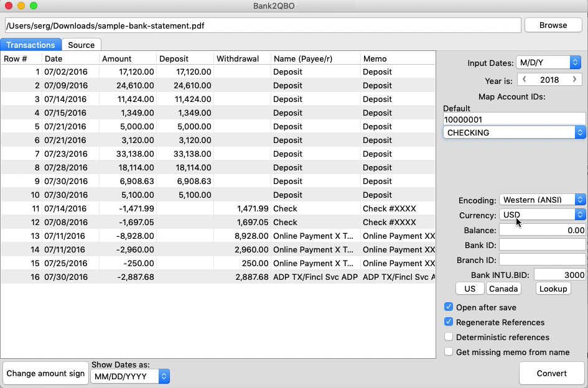Click the US button
Screen dimensions: 588x388
[x=470, y=289]
